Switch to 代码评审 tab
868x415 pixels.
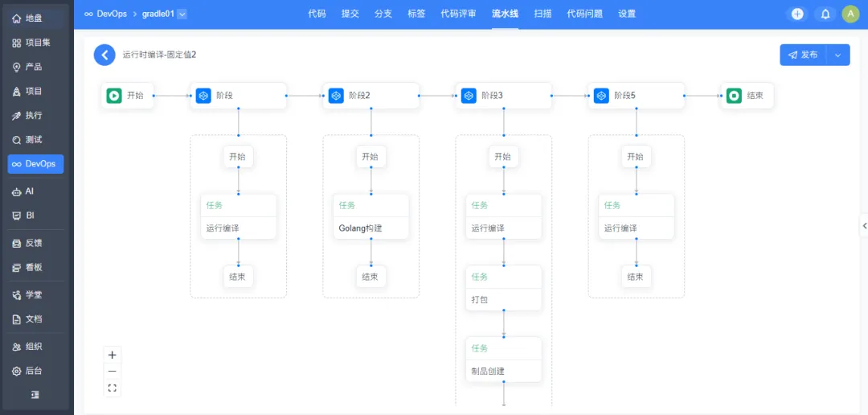458,14
